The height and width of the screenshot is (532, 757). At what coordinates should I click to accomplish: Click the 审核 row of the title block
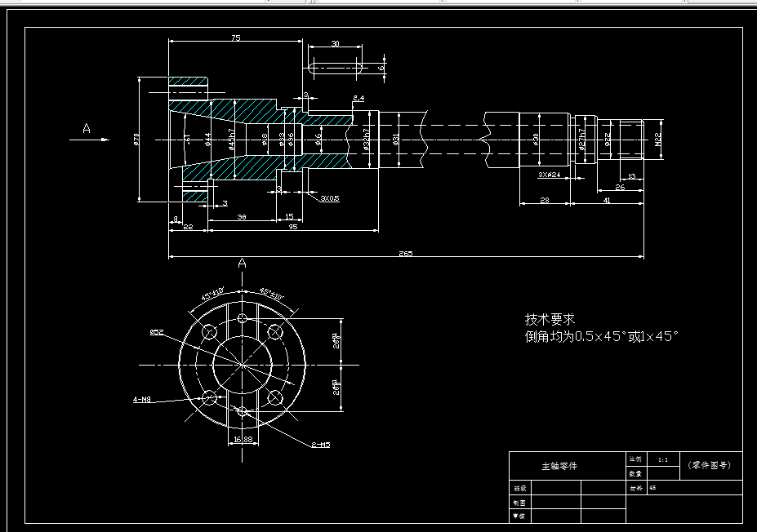coord(519,516)
